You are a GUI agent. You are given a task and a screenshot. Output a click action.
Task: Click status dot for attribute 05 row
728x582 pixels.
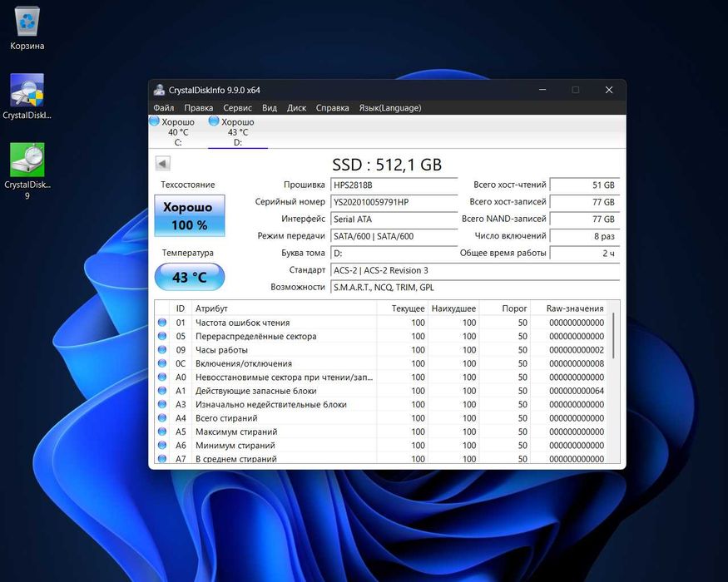pos(162,336)
